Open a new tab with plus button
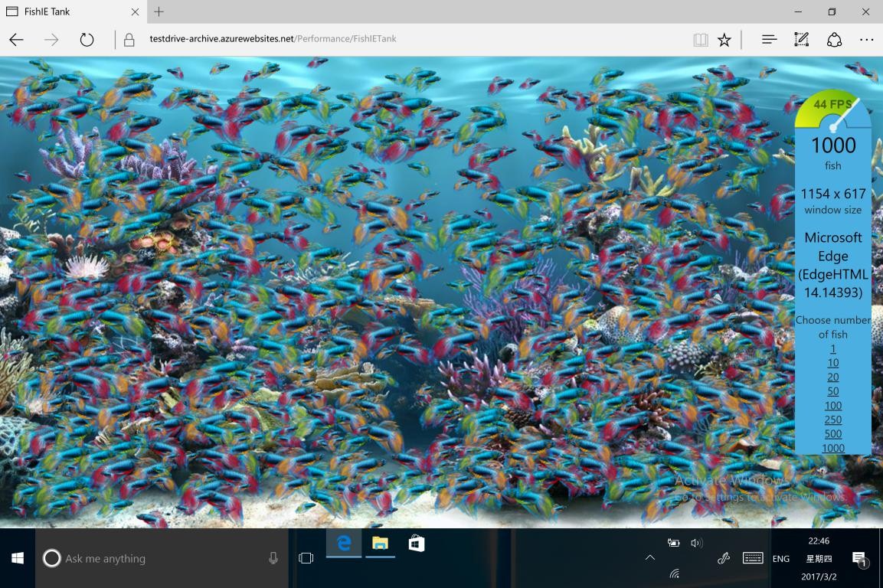This screenshot has width=883, height=588. [159, 11]
